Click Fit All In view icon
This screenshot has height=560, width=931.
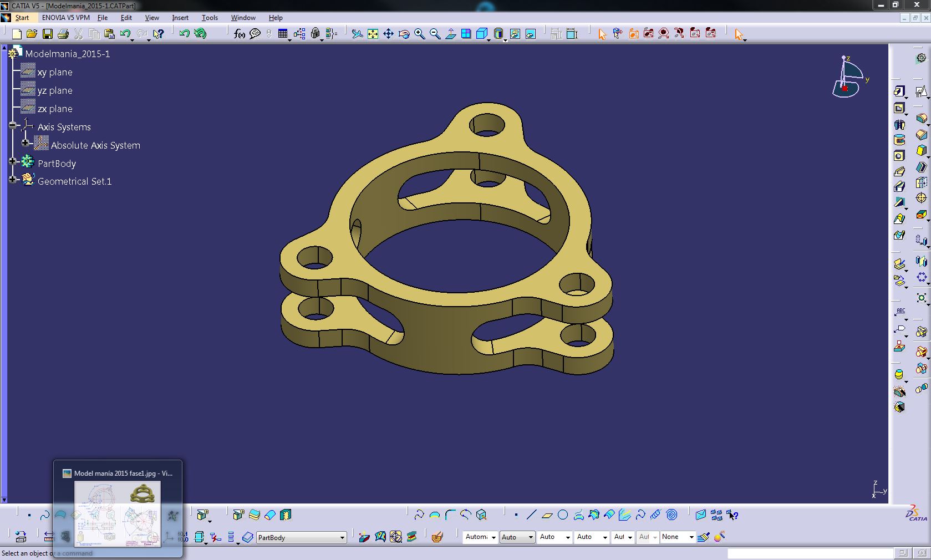(373, 34)
